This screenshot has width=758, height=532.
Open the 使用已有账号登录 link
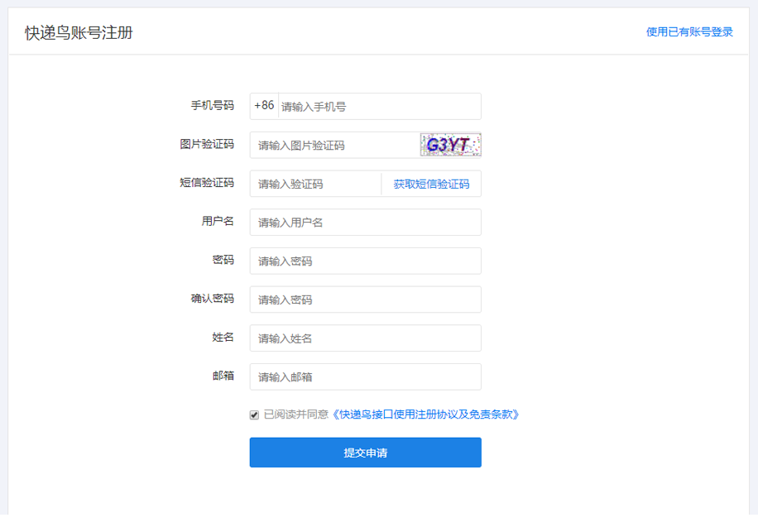pyautogui.click(x=689, y=32)
